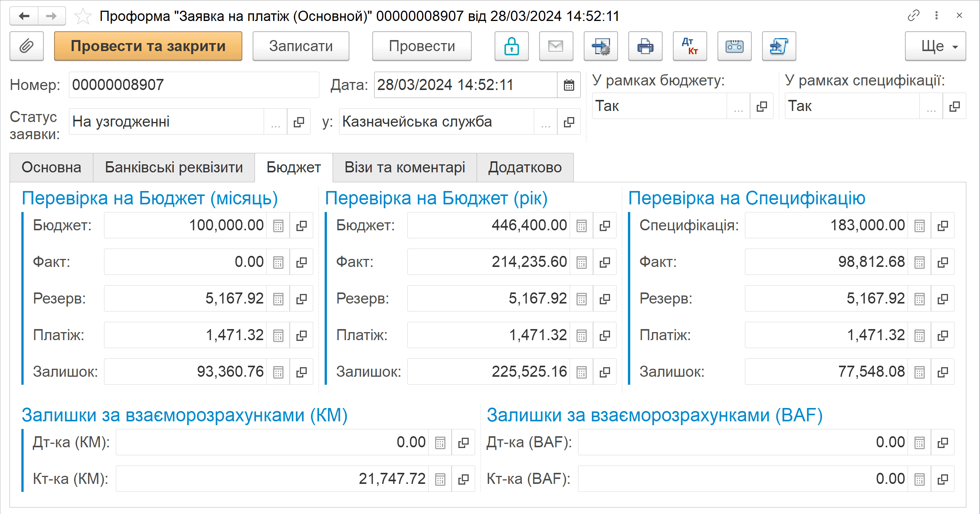
Task: Click yearly Бюджет value 446,400.00
Action: [x=488, y=225]
